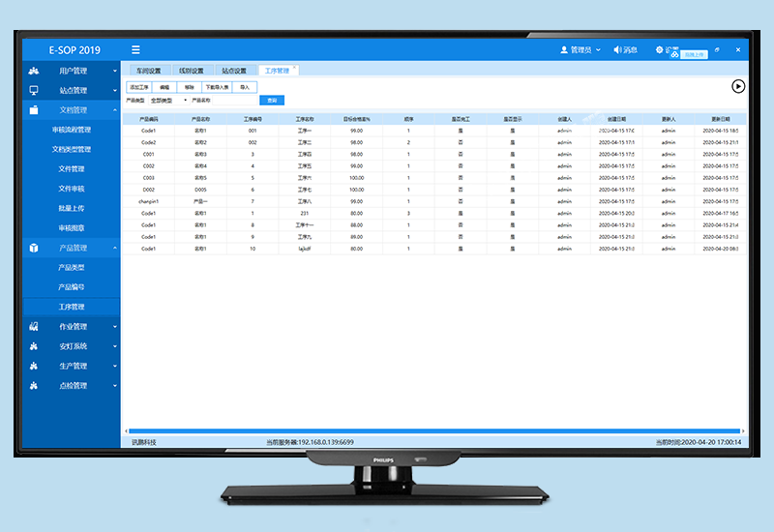Click the 管理员 user profile icon
Screen dimensions: 774x532
pyautogui.click(x=565, y=50)
